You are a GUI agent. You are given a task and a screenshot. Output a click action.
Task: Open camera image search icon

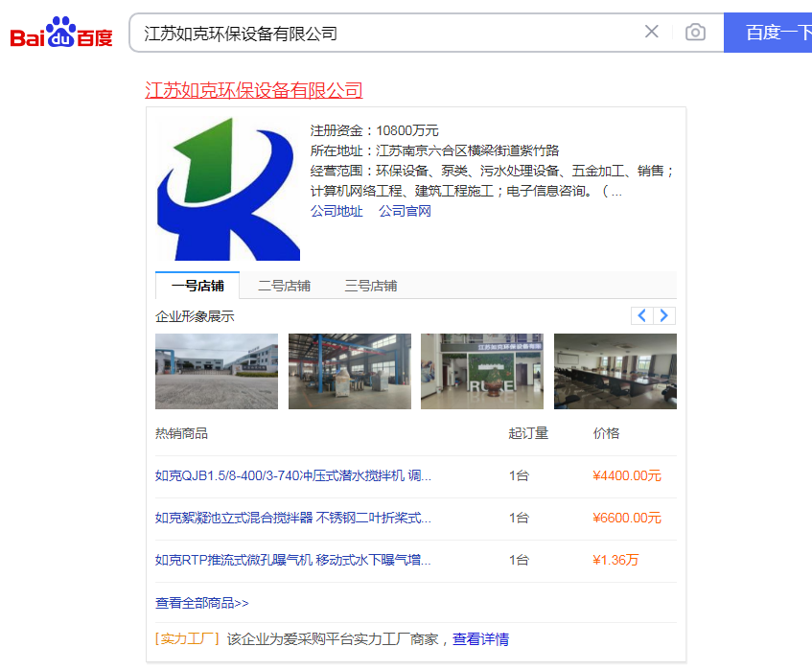[x=695, y=32]
